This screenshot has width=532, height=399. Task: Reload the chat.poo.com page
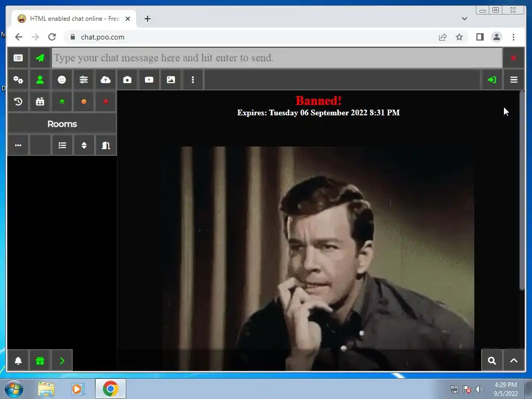[52, 37]
